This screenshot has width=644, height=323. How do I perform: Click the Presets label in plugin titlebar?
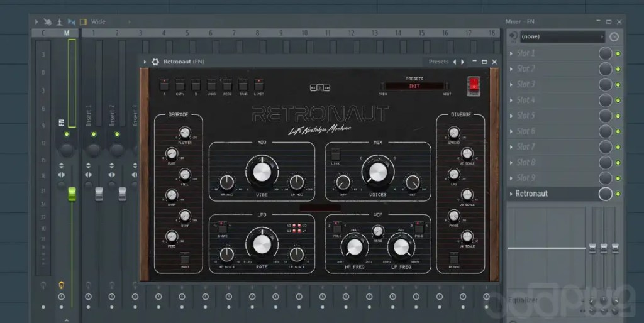[x=438, y=62]
